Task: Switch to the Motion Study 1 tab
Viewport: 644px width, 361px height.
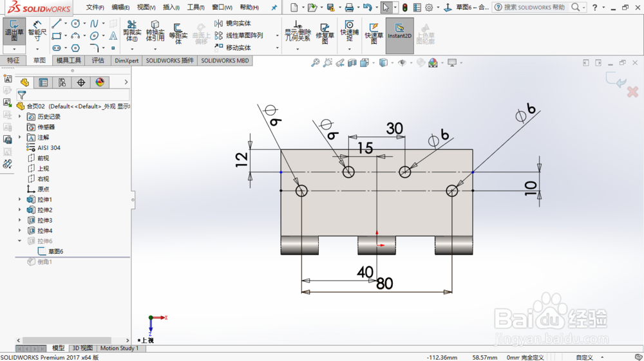Action: [119, 348]
